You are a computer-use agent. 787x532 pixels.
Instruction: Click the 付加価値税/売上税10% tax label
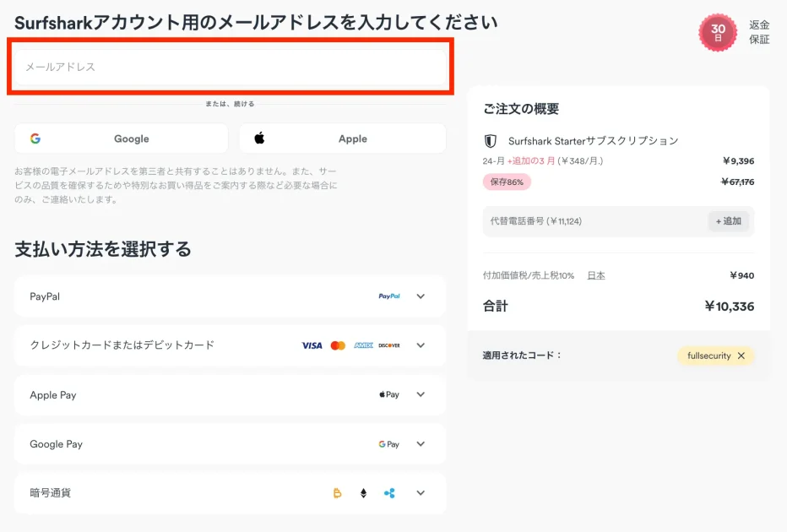point(529,275)
